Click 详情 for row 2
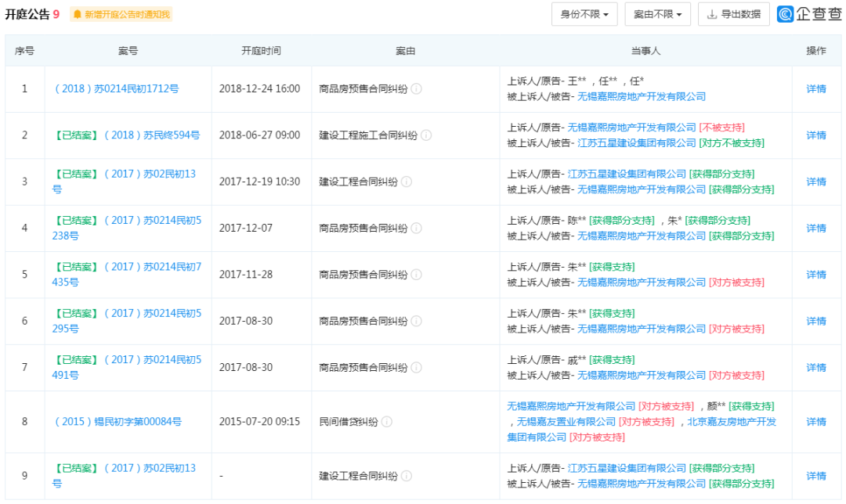Image resolution: width=846 pixels, height=504 pixels. (815, 135)
